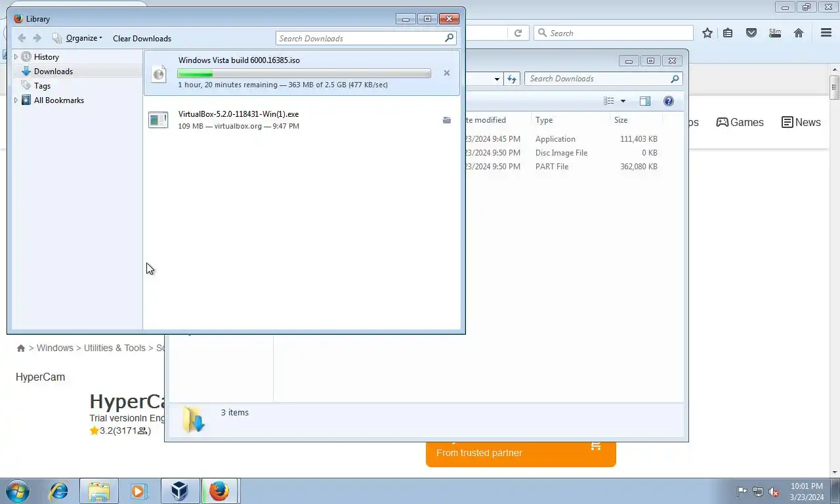Refresh the Explorer Downloads folder

512,79
